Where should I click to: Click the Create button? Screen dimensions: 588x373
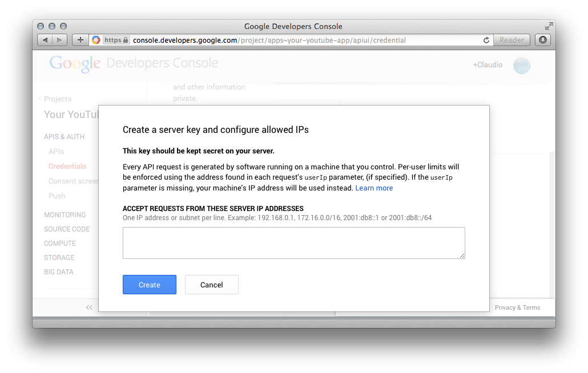(149, 285)
